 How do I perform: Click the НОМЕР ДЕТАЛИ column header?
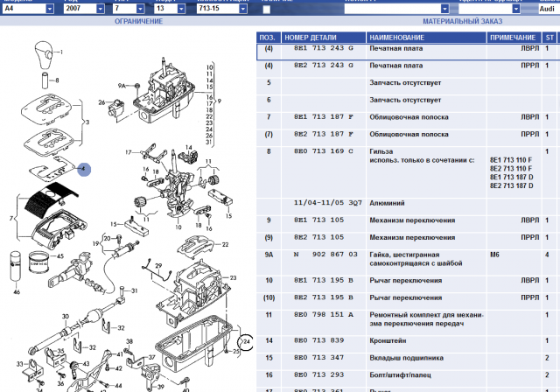pyautogui.click(x=324, y=38)
